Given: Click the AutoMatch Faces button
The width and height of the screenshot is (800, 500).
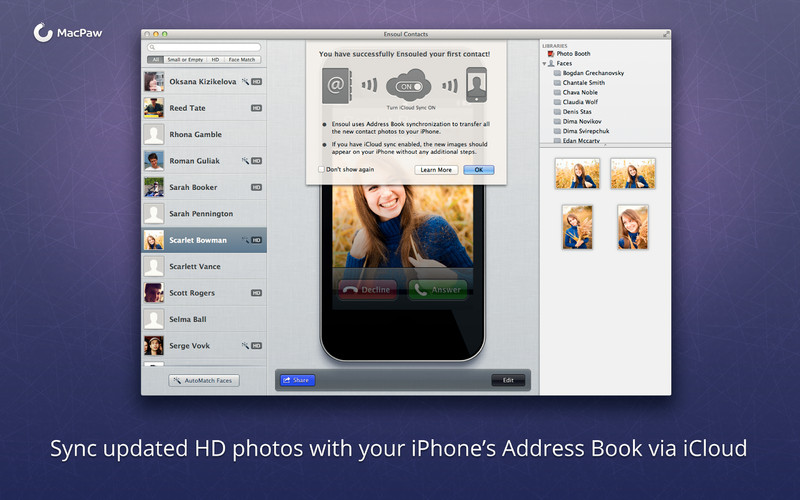Looking at the screenshot, I should coord(204,381).
